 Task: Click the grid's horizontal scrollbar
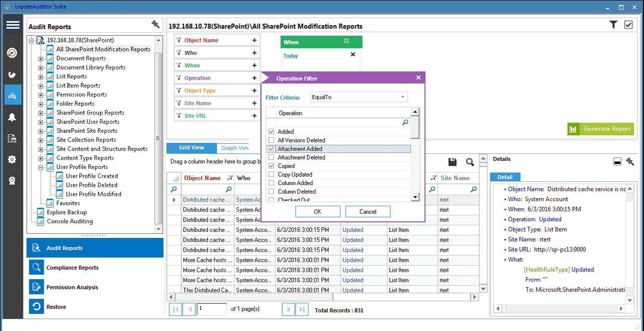(x=323, y=297)
